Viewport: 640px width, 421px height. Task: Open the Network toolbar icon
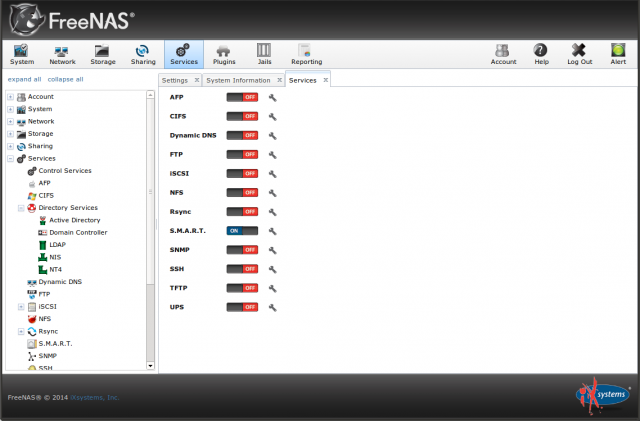62,54
